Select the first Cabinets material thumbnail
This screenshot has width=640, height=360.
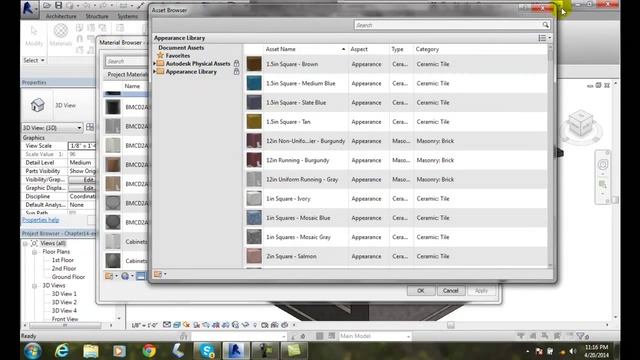[113, 241]
